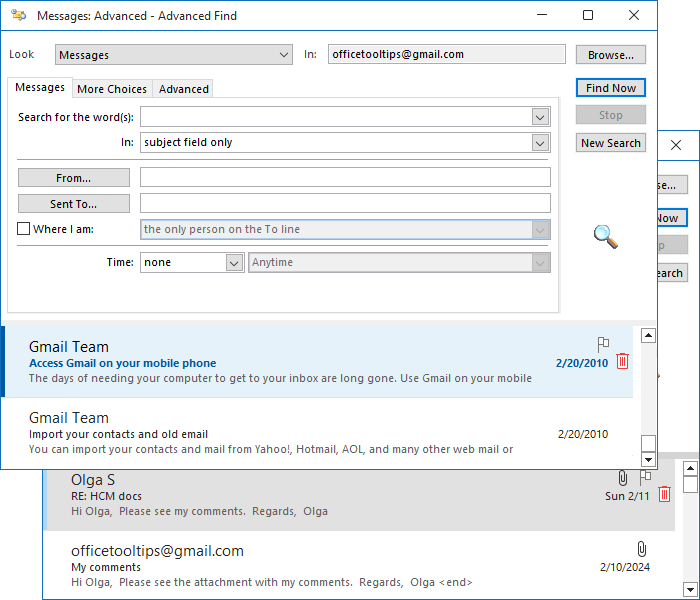The image size is (700, 600).
Task: Open the Time none dropdown
Action: (x=234, y=263)
